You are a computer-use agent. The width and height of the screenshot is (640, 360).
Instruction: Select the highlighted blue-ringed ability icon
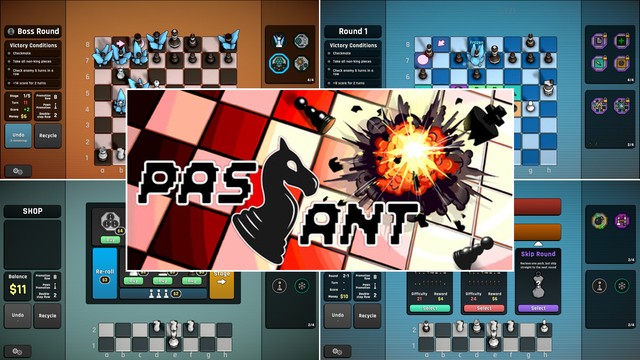[x=279, y=63]
